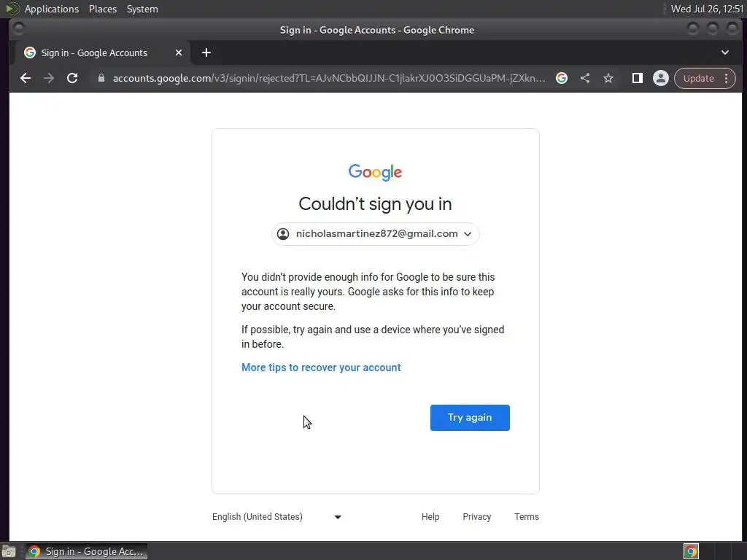
Task: Click the clock showing Wed Jul 26
Action: (707, 9)
